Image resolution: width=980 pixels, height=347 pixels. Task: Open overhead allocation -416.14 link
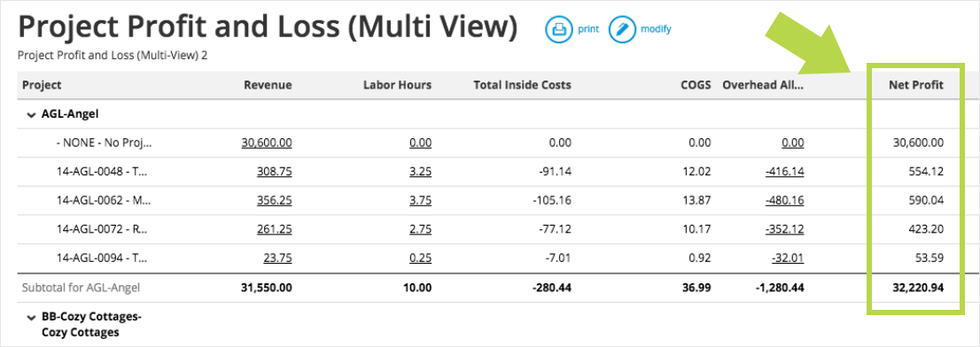[x=784, y=171]
